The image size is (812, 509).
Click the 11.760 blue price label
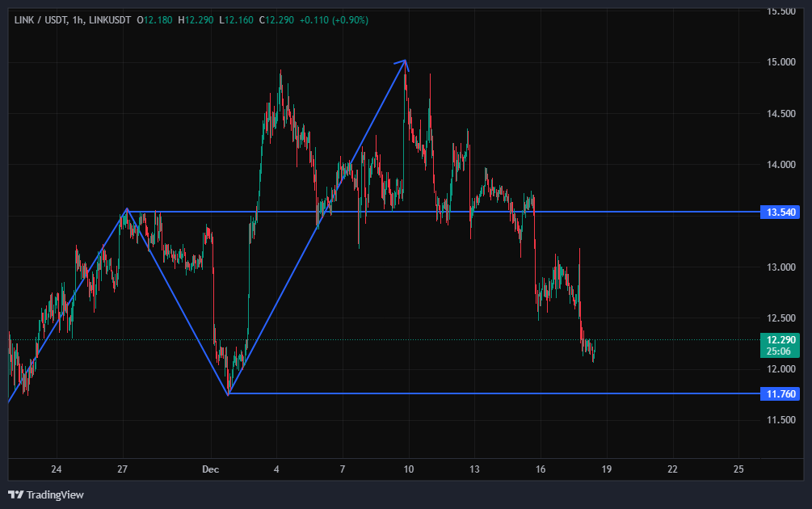point(780,394)
